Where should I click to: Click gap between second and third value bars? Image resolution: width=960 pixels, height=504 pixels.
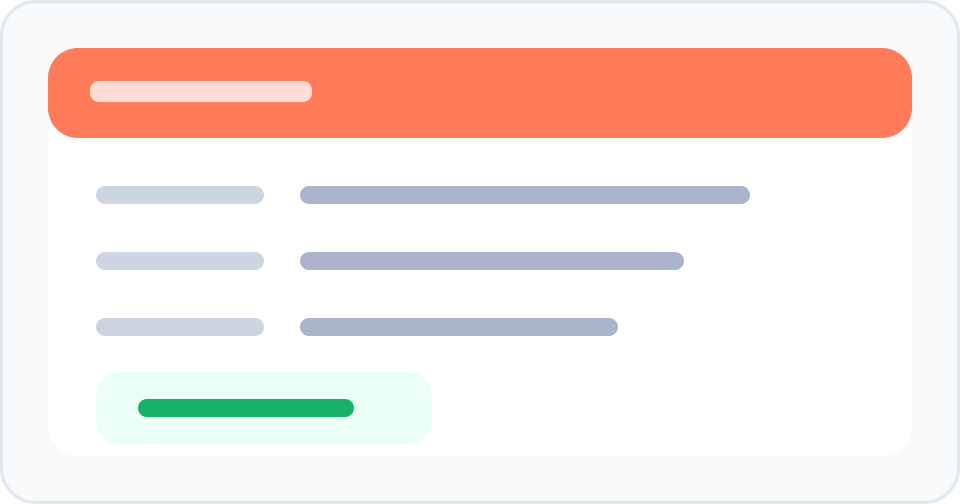pyautogui.click(x=459, y=294)
